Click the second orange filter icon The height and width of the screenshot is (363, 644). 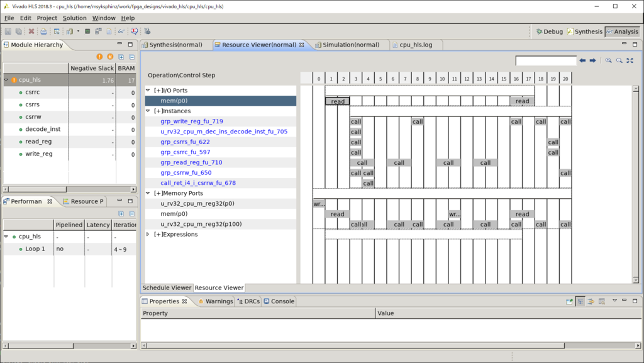(110, 57)
